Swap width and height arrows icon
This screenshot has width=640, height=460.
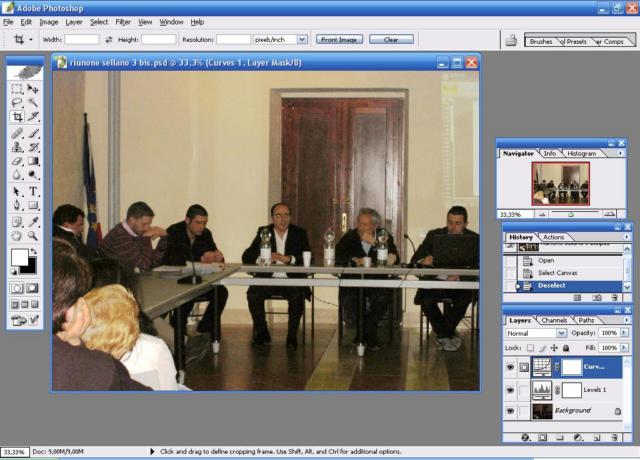108,39
